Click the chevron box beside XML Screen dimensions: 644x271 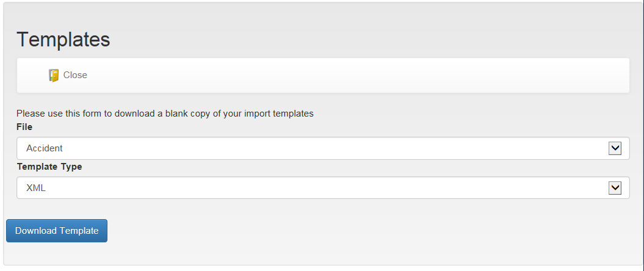(615, 188)
